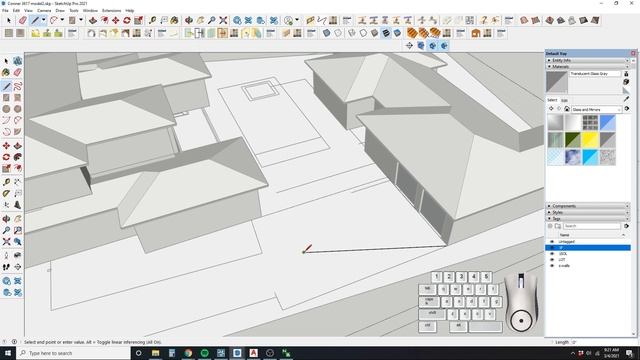640x360 pixels.
Task: Toggle visibility eye for x-walls tag
Action: click(552, 266)
